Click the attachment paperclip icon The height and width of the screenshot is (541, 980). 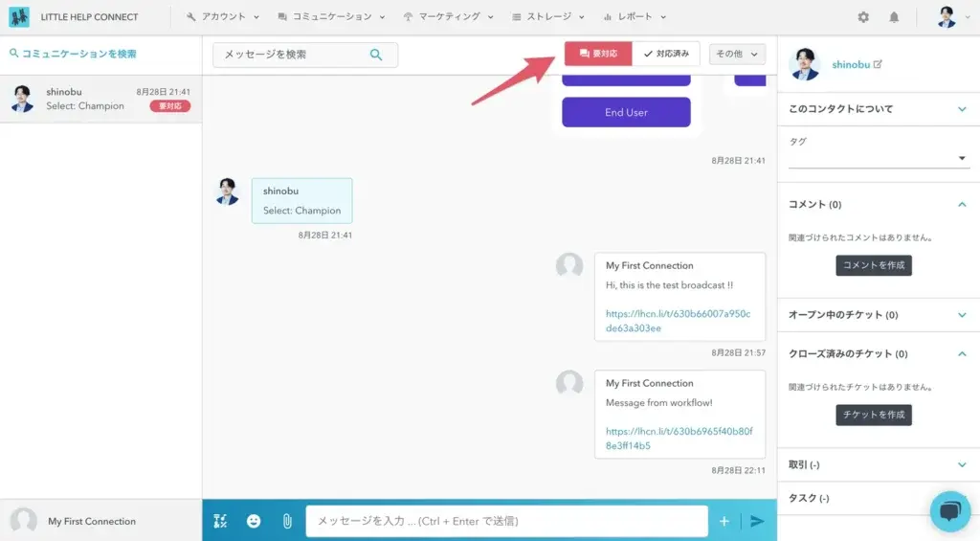point(286,521)
